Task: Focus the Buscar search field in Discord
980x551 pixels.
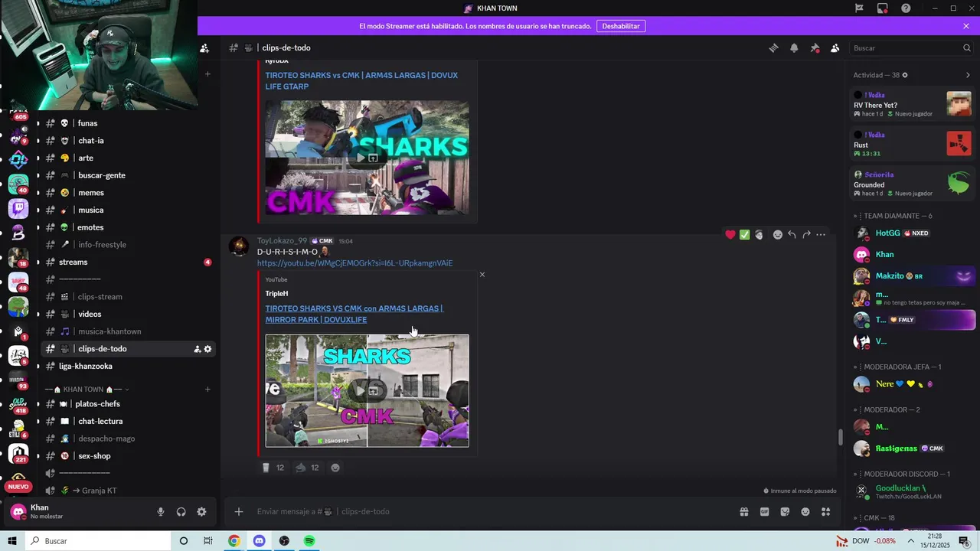Action: (x=912, y=47)
